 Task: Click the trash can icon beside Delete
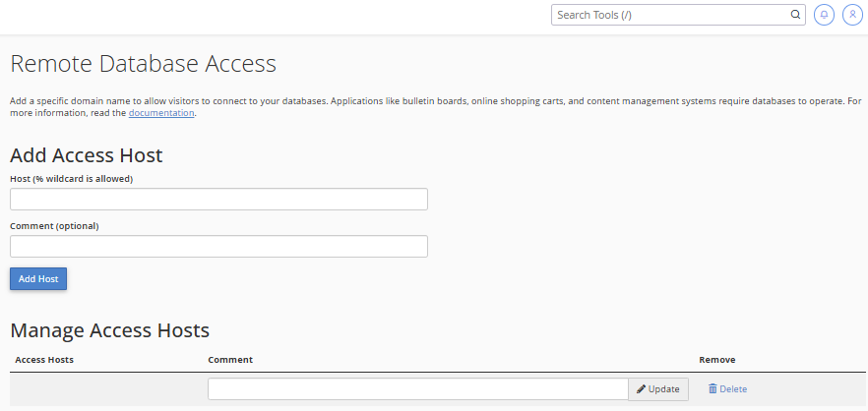(713, 389)
